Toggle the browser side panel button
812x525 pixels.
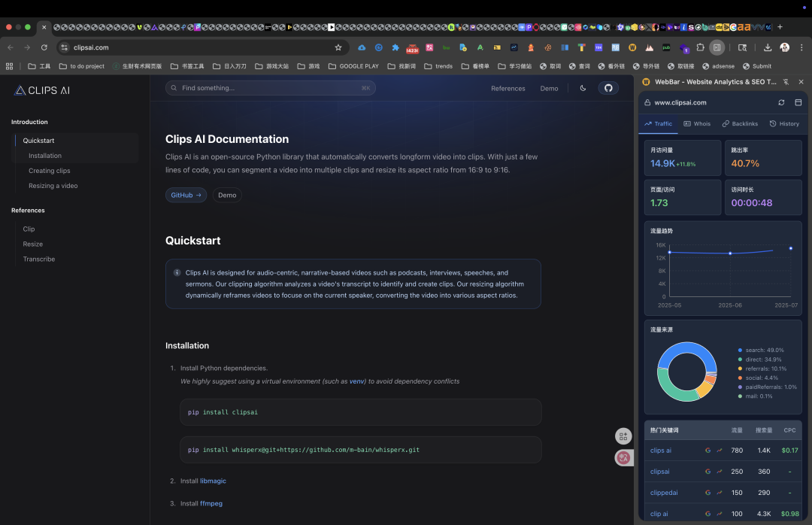[x=717, y=47]
